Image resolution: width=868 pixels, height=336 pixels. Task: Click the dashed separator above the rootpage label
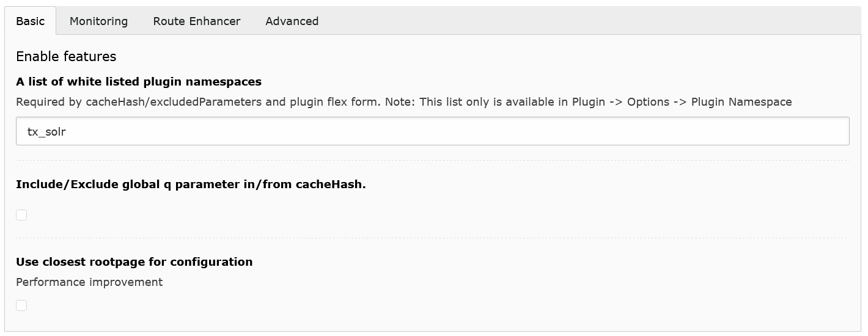click(x=432, y=238)
